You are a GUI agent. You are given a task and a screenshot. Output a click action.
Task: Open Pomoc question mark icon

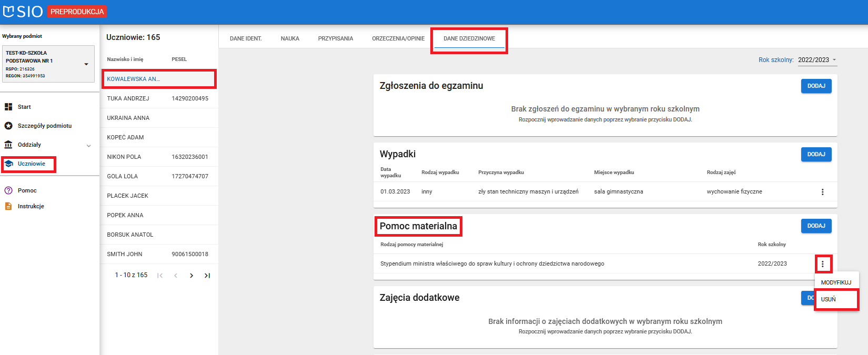(x=8, y=190)
